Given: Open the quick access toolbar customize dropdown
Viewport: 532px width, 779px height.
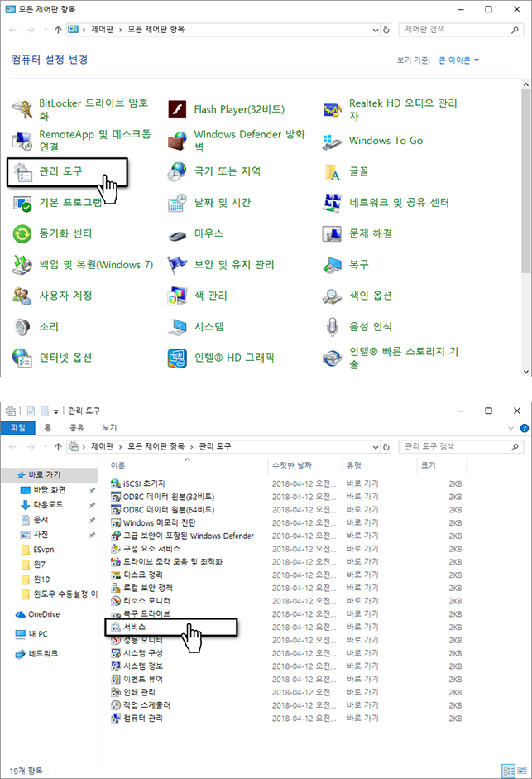Looking at the screenshot, I should point(55,411).
